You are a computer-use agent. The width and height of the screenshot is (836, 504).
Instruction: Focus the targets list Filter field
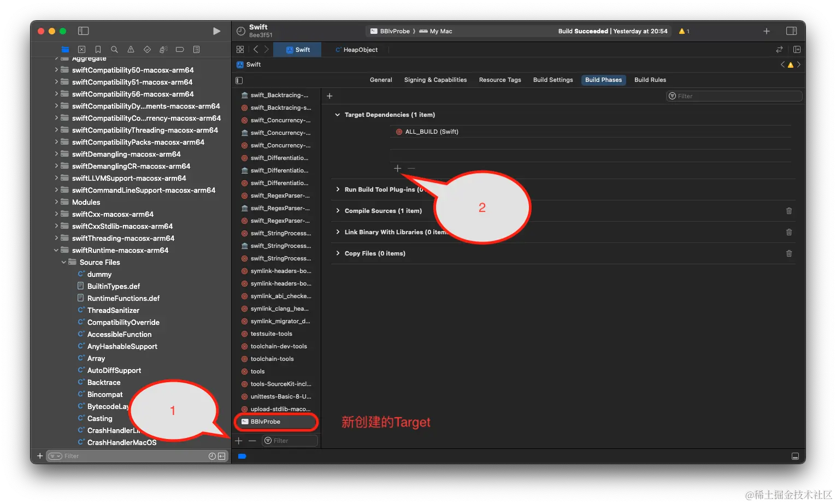coord(290,441)
